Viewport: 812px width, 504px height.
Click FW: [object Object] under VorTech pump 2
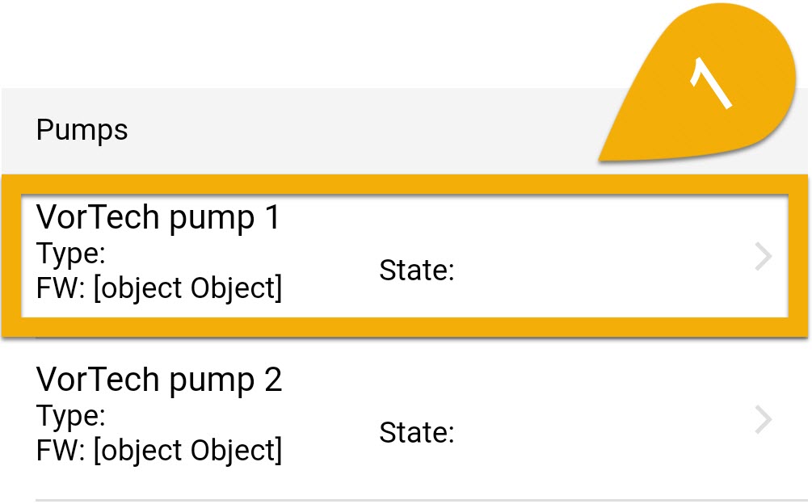click(x=159, y=451)
